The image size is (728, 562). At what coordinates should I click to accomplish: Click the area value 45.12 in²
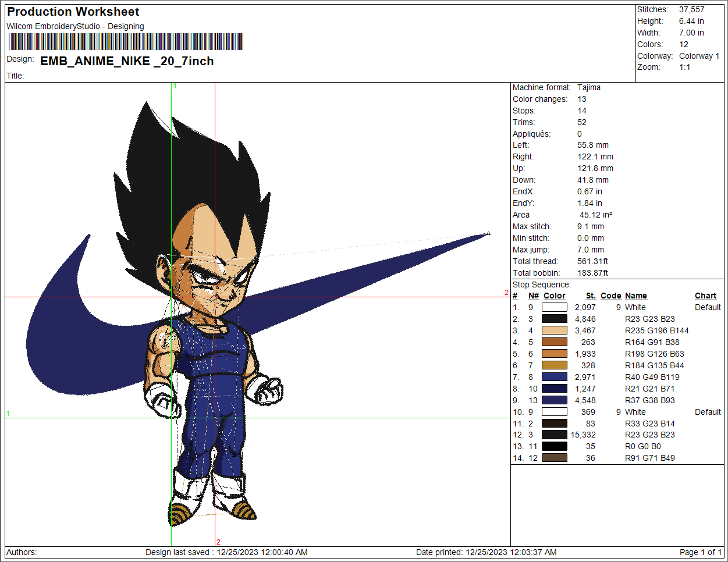coord(596,215)
